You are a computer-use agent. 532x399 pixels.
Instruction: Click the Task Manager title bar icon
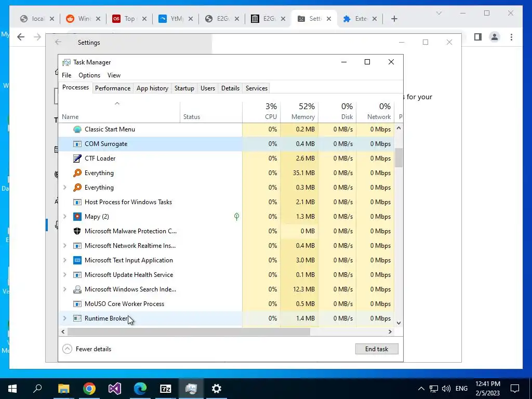coord(66,62)
